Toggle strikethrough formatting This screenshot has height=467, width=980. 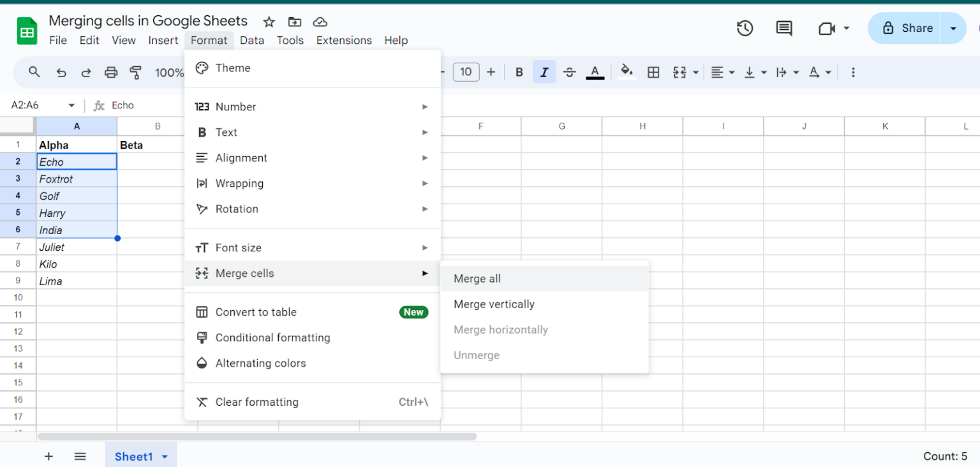(x=570, y=72)
